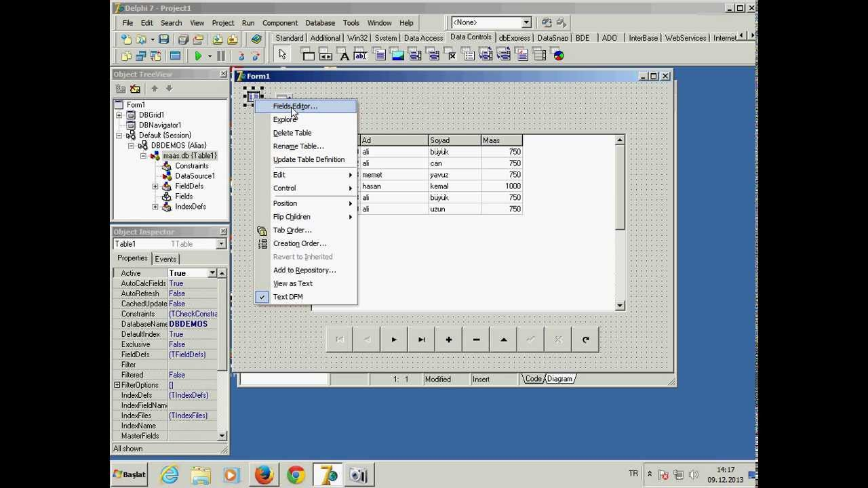Click navigator Delete record minus button

coord(476,340)
